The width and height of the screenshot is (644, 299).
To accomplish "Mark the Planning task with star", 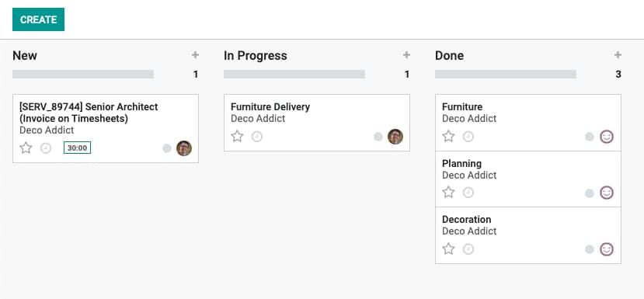I will click(448, 193).
